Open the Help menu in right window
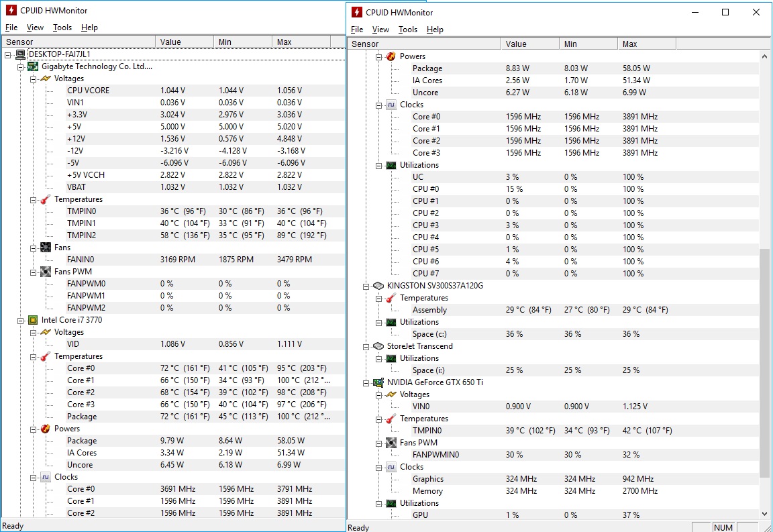 click(435, 30)
